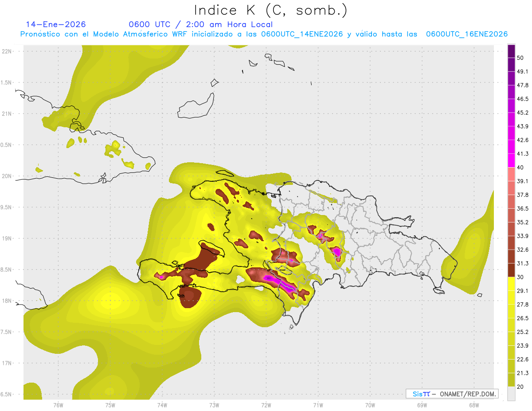Image resolution: width=532 pixels, height=411 pixels.
Task: Click the '73W' longitude label
Action: (x=214, y=405)
